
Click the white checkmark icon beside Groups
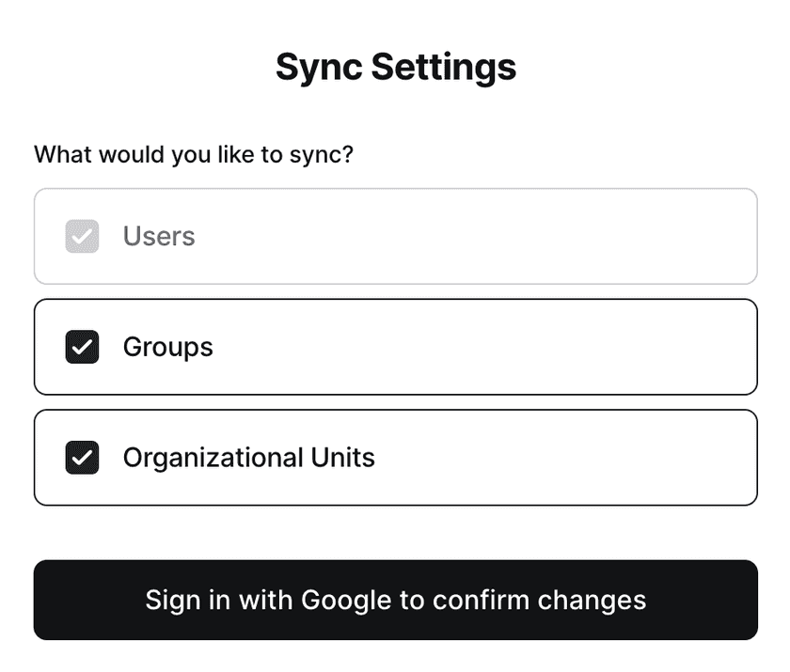(x=83, y=348)
